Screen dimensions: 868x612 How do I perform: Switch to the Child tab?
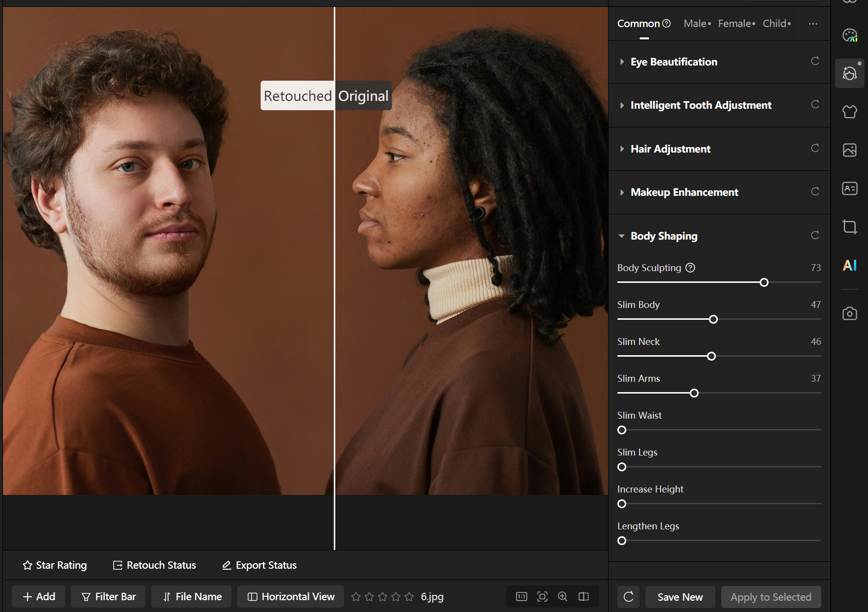tap(775, 24)
